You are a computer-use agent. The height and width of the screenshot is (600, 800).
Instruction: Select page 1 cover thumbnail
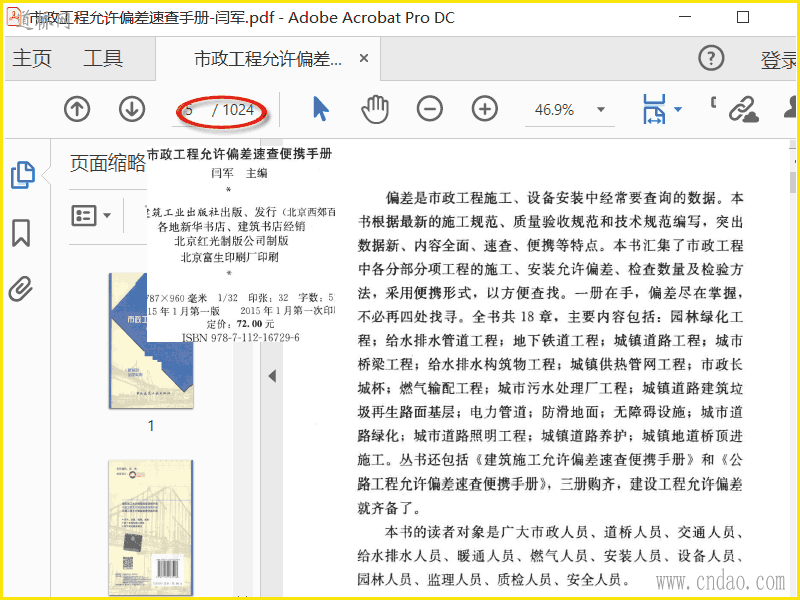[151, 340]
